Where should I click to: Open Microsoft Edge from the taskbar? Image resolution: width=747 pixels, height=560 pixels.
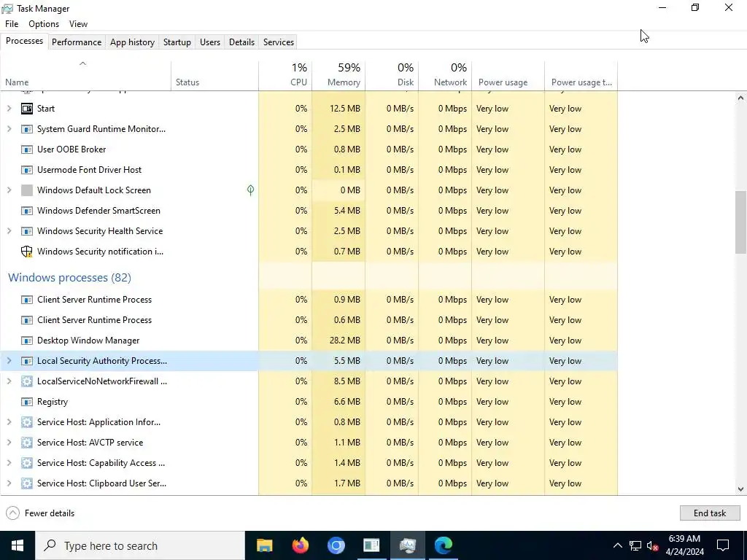point(443,545)
